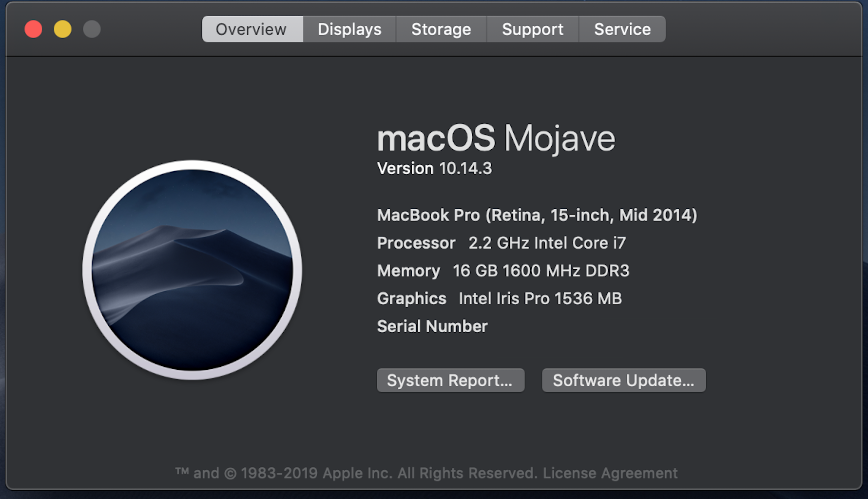Click the MacBook Pro model name line
Screen dimensions: 868x499
537,215
